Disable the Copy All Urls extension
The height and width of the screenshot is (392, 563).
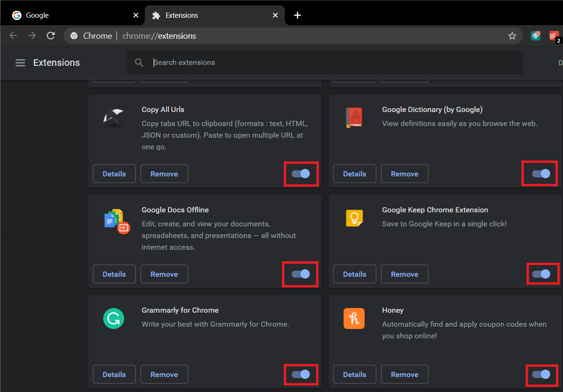pyautogui.click(x=301, y=174)
